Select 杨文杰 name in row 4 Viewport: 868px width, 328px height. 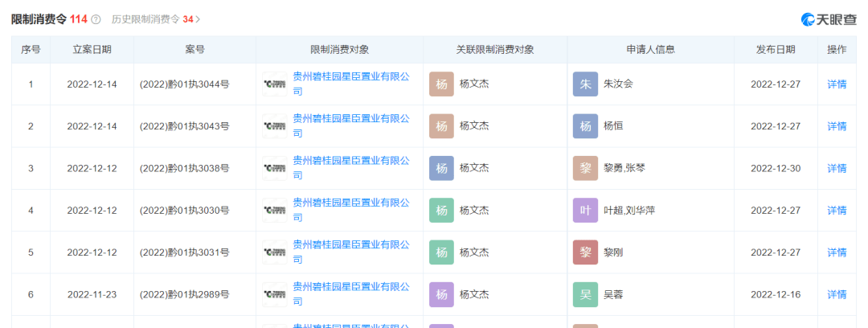474,211
